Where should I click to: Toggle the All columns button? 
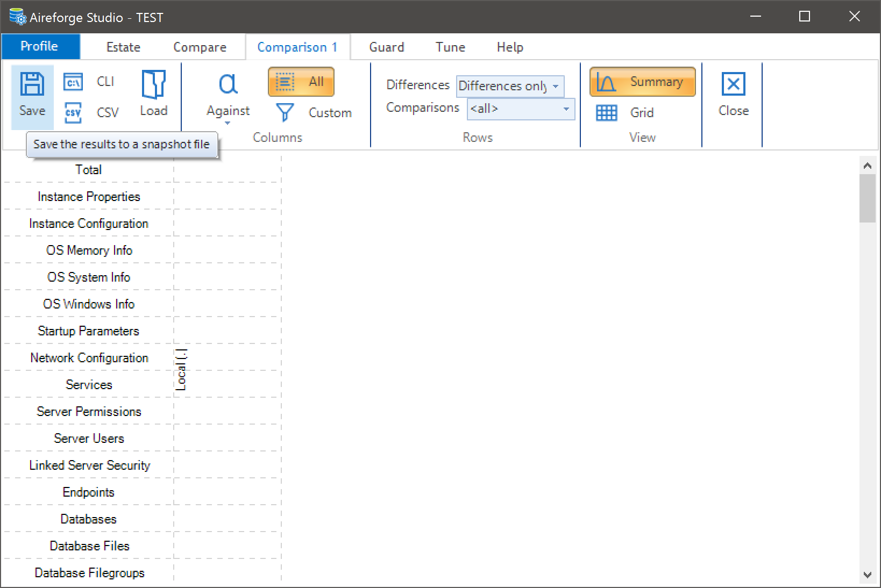pos(301,82)
